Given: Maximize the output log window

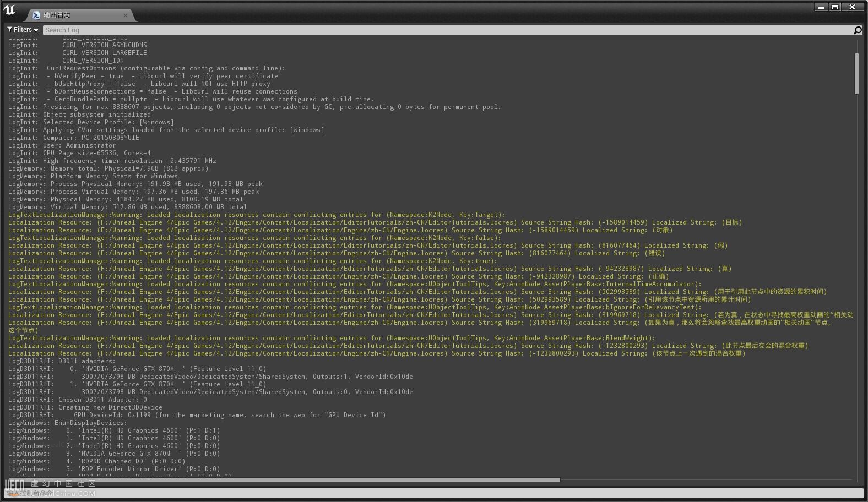Looking at the screenshot, I should pos(835,7).
